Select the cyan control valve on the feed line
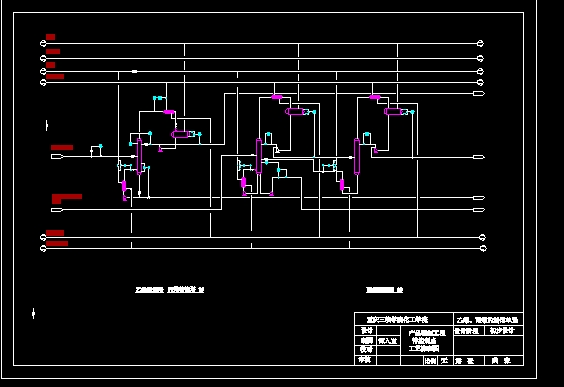The height and width of the screenshot is (387, 564). (x=101, y=146)
